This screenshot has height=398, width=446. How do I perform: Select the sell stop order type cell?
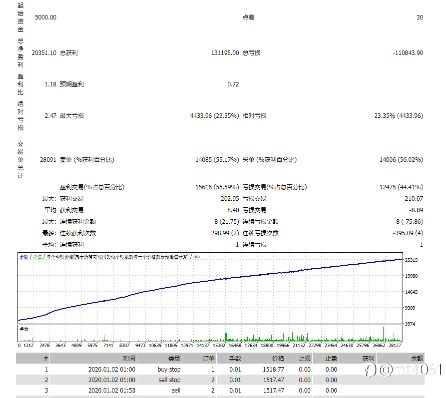coord(169,380)
